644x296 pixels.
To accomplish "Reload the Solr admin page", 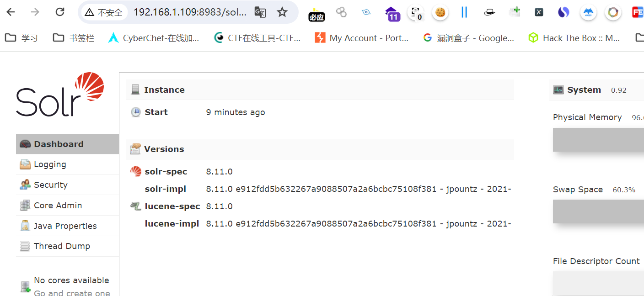I will pos(60,12).
